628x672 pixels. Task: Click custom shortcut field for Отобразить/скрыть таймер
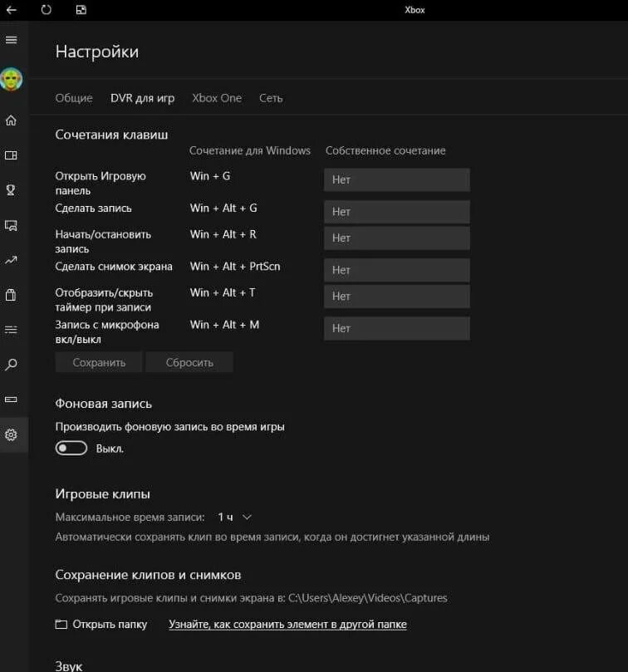[397, 297]
